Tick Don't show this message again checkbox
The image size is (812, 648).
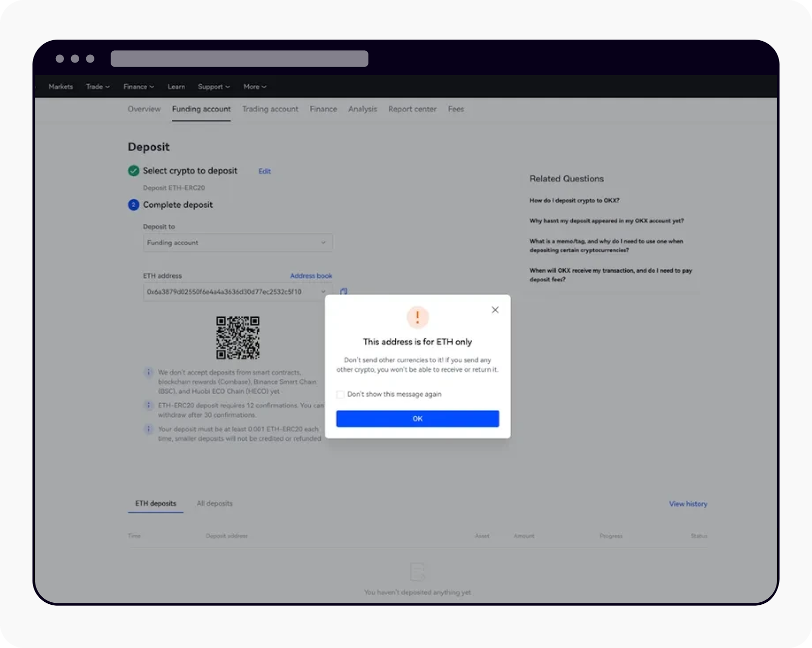(341, 395)
